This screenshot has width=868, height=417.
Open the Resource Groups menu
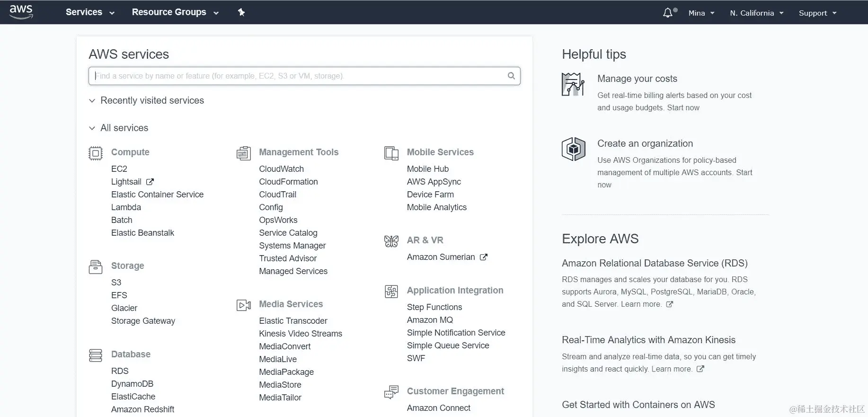tap(175, 12)
